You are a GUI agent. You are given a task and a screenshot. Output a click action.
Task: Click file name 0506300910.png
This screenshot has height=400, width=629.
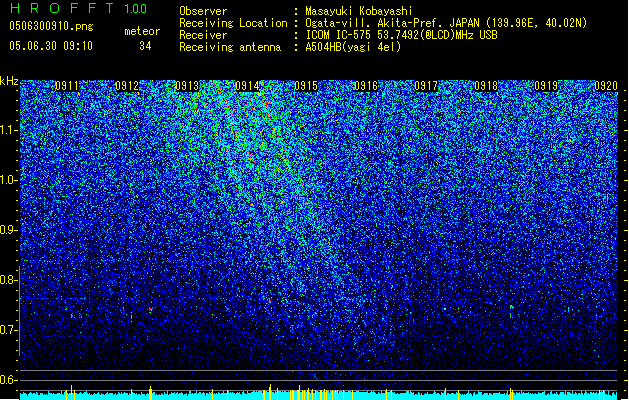[51, 26]
